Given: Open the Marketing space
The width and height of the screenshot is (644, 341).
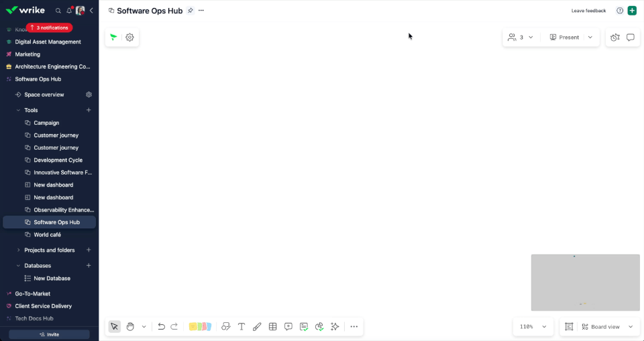Looking at the screenshot, I should [28, 54].
